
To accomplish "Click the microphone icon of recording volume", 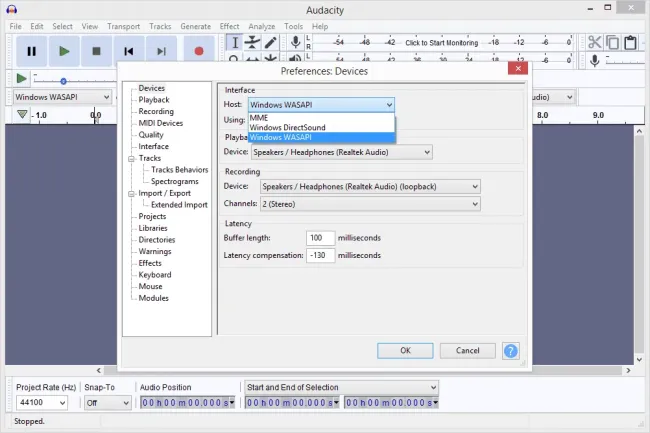I will tap(594, 60).
